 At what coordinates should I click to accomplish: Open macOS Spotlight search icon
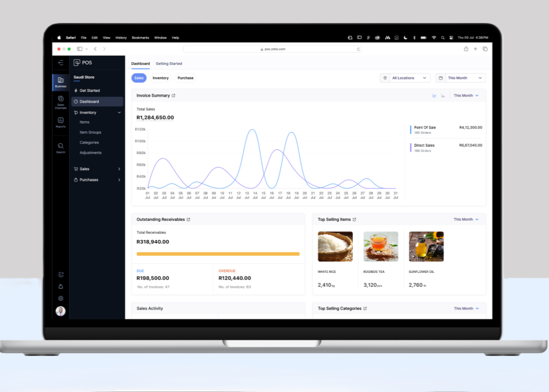point(443,38)
